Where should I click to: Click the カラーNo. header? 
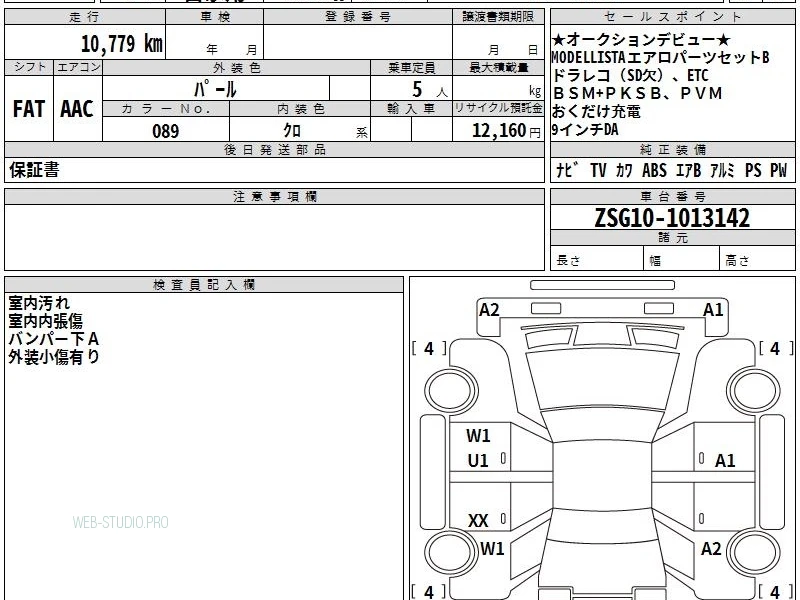click(x=166, y=109)
